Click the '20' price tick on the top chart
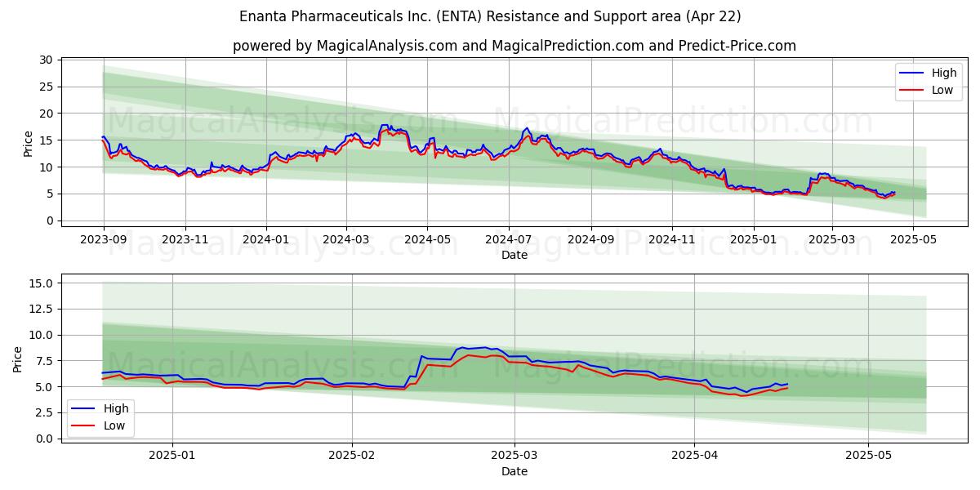Screen dimensions: 980x490 (x=46, y=114)
